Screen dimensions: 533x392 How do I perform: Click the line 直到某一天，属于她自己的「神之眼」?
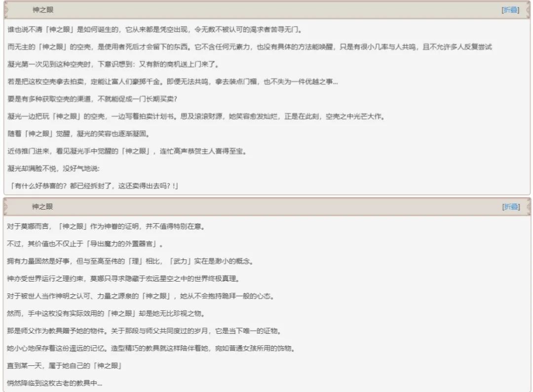pos(64,365)
